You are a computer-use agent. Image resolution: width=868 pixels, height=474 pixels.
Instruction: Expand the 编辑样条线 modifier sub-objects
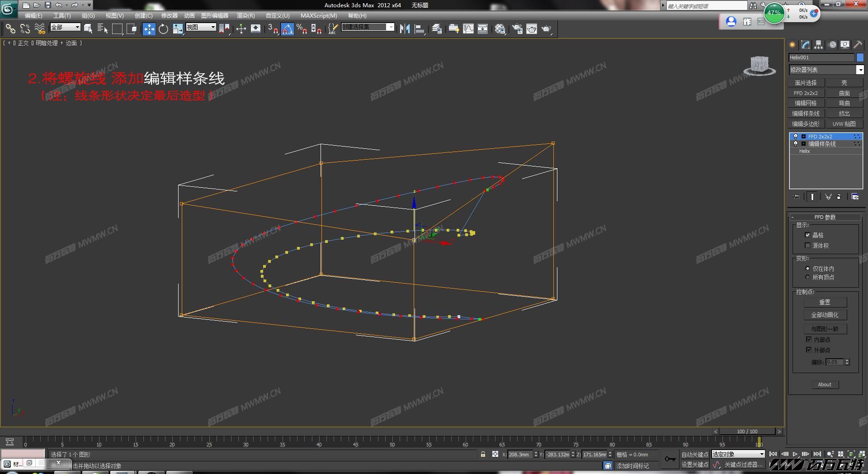coord(803,144)
